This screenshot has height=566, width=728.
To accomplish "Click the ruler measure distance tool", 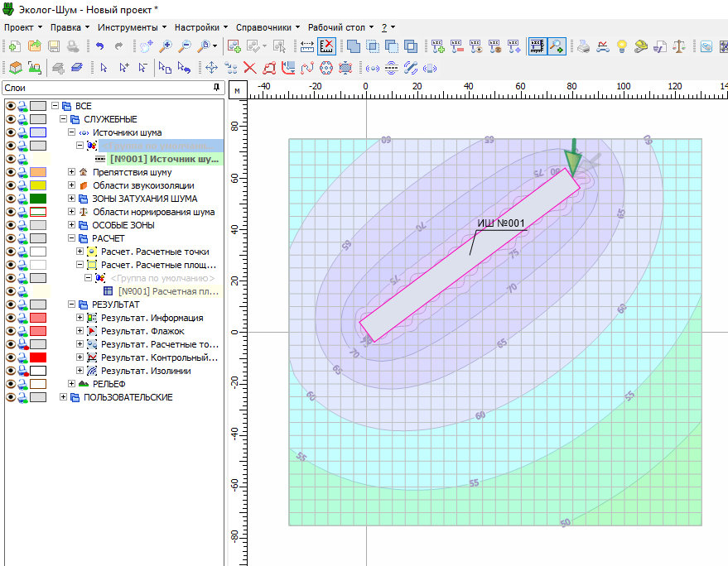I will 306,46.
